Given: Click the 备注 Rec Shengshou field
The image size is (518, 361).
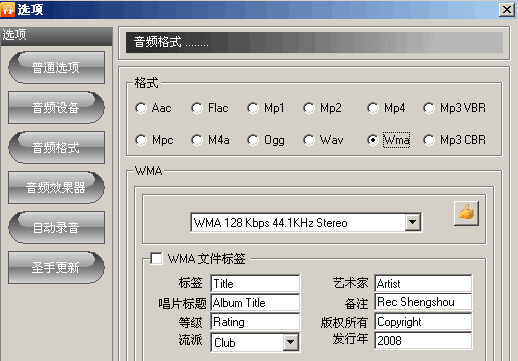Looking at the screenshot, I should (x=423, y=302).
